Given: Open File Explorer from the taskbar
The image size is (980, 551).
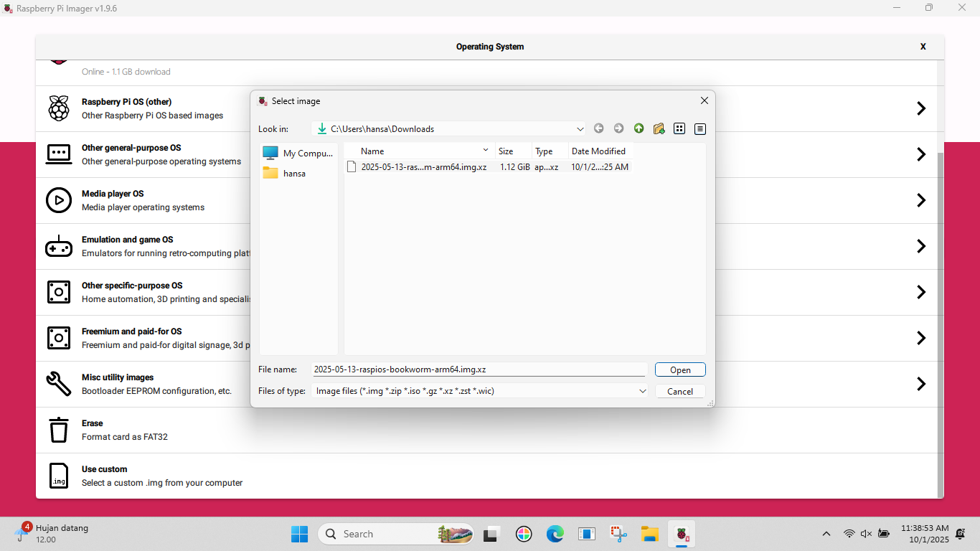Looking at the screenshot, I should point(649,534).
